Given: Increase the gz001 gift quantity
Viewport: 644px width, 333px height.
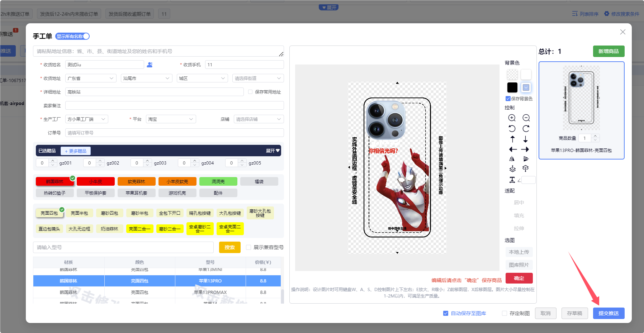Looking at the screenshot, I should tap(53, 161).
